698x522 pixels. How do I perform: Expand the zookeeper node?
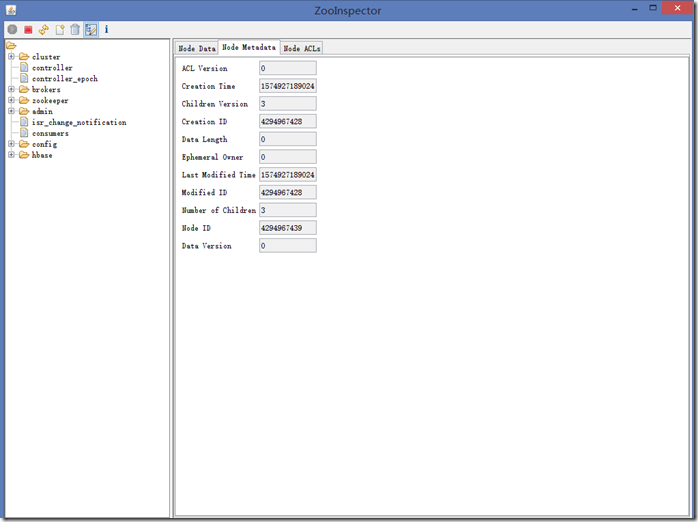tap(11, 101)
